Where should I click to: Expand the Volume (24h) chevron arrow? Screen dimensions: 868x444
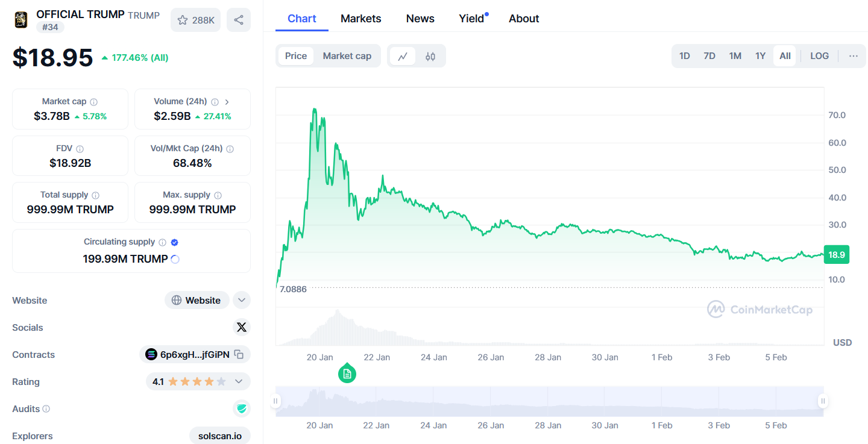pyautogui.click(x=227, y=102)
